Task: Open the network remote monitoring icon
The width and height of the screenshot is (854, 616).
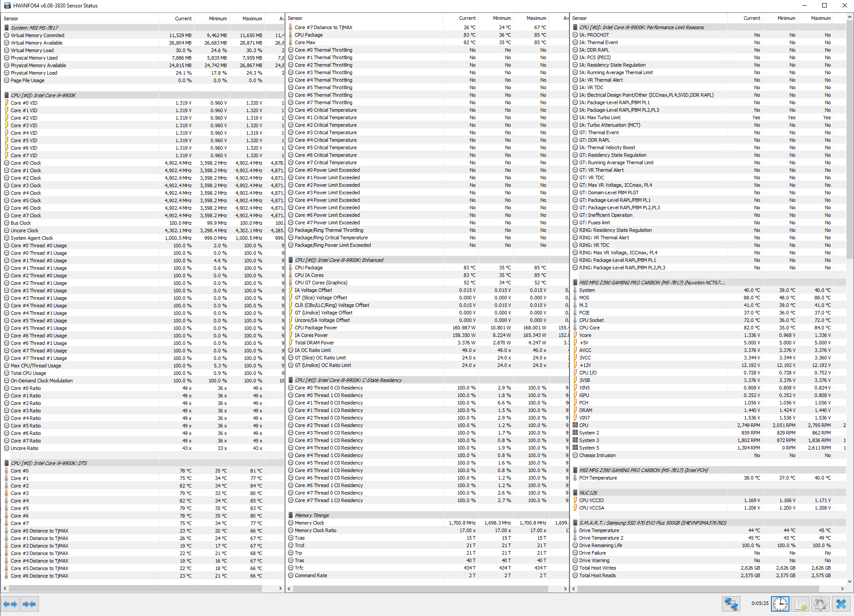Action: tap(731, 604)
